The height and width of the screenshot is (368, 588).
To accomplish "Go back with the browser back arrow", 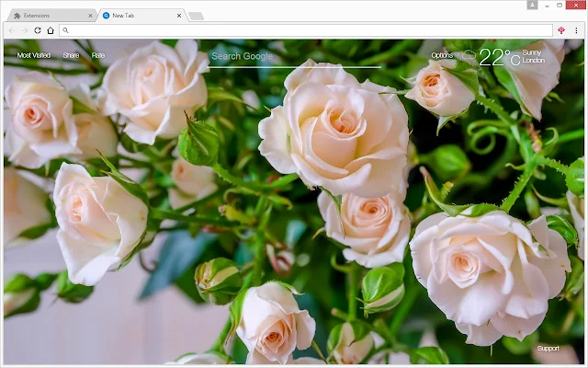I will point(12,30).
